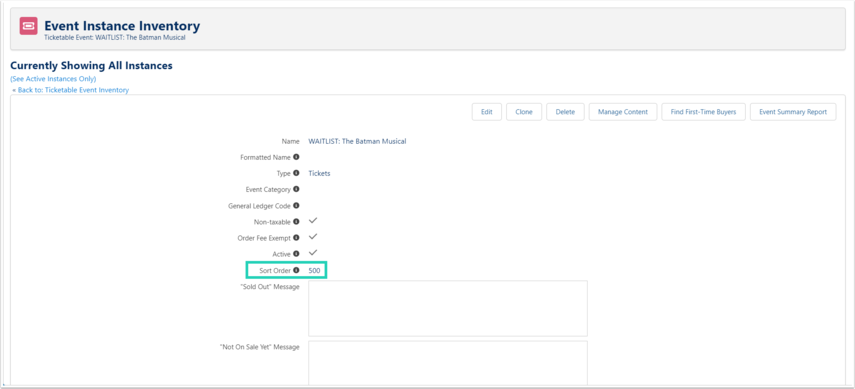Click the Type value Tickets
This screenshot has width=855, height=389.
pyautogui.click(x=319, y=173)
